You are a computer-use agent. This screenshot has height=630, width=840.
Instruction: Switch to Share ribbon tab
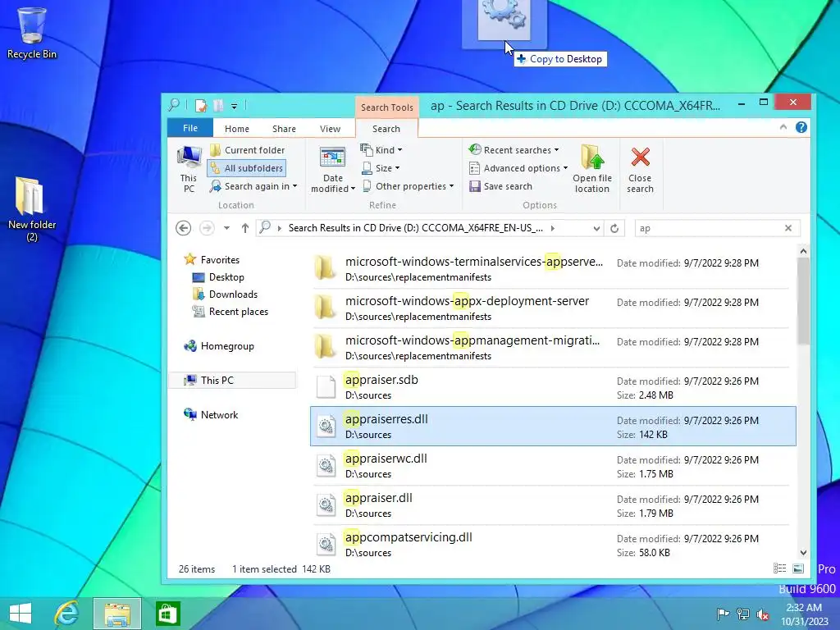[284, 129]
